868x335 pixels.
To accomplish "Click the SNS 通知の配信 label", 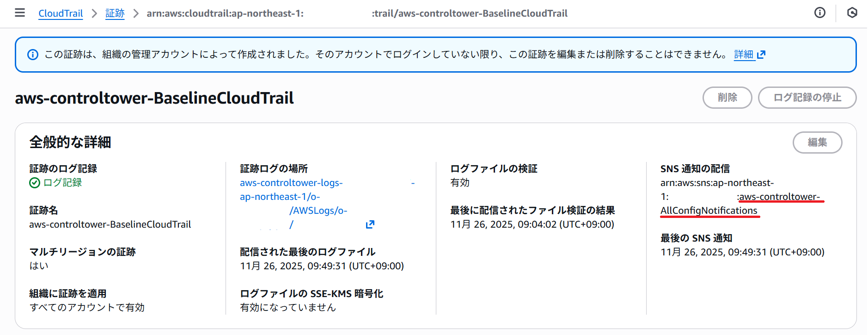I will [x=695, y=169].
